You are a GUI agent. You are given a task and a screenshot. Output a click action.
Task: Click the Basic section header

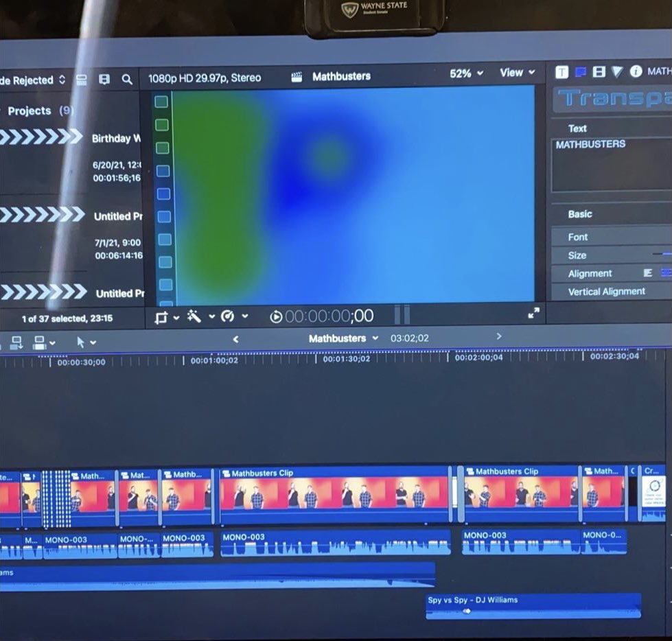[580, 214]
